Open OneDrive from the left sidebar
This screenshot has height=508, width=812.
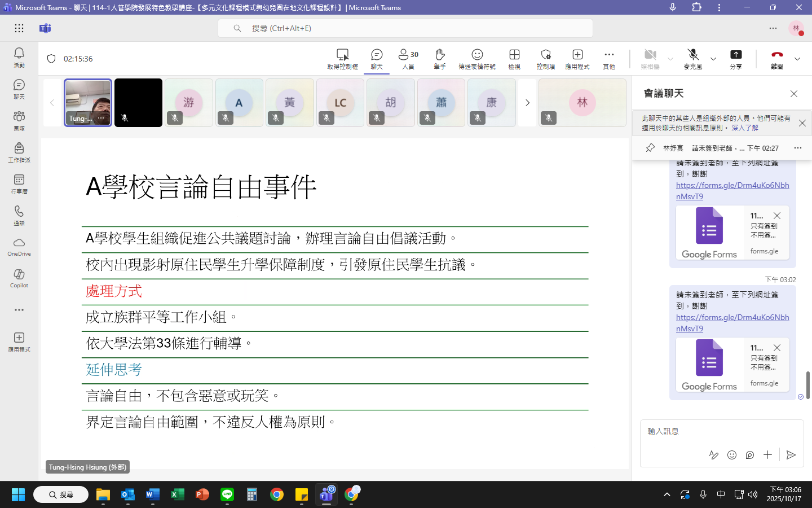click(19, 246)
